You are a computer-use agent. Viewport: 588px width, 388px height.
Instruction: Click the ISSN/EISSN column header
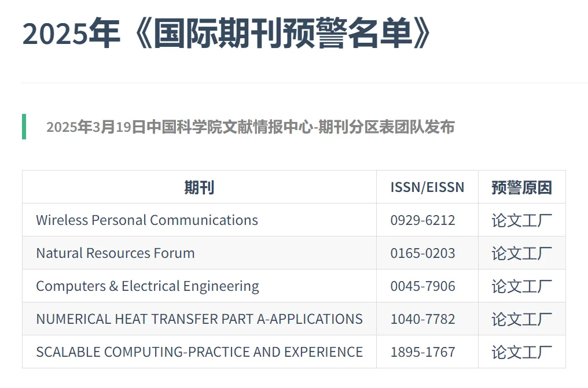[x=427, y=187]
